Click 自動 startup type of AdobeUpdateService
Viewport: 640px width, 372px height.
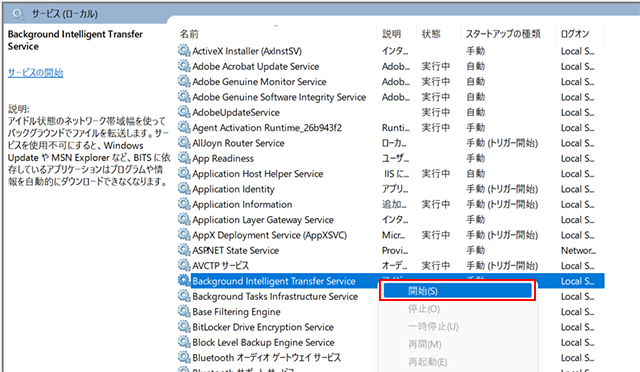coord(476,112)
